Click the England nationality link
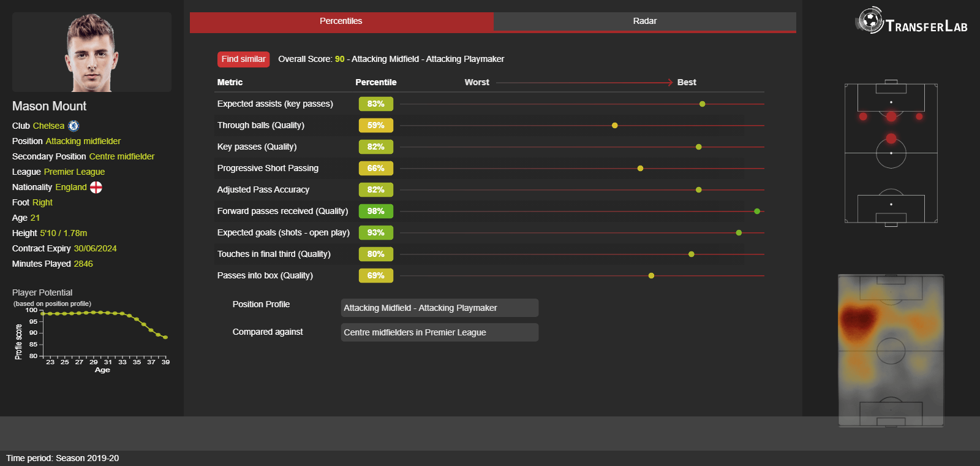980x466 pixels. tap(71, 187)
